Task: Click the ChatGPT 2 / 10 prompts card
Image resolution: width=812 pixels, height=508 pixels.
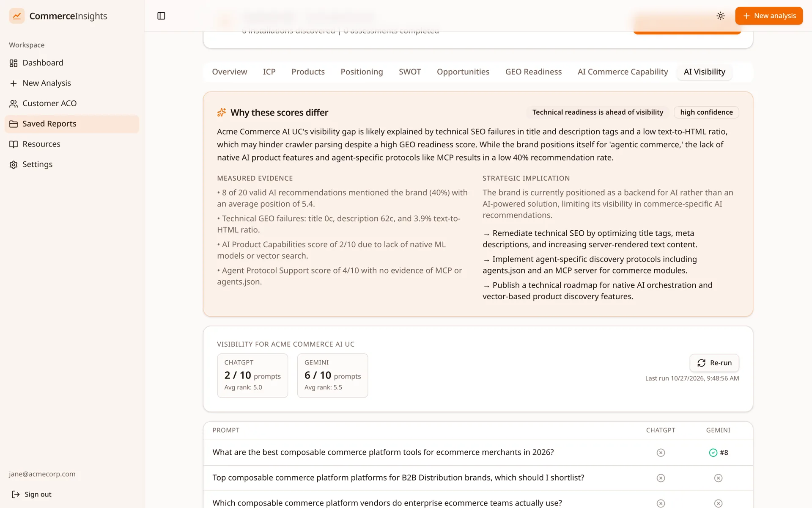Action: 252,375
